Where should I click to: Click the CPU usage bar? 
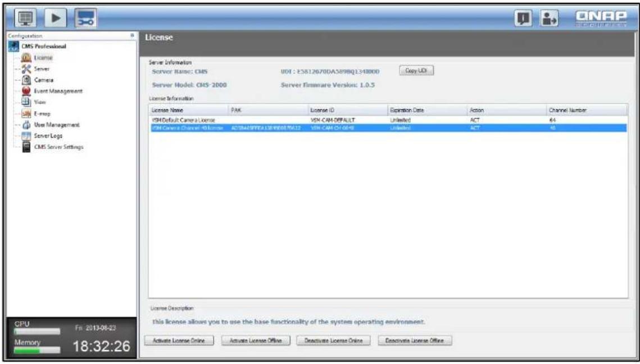click(37, 331)
